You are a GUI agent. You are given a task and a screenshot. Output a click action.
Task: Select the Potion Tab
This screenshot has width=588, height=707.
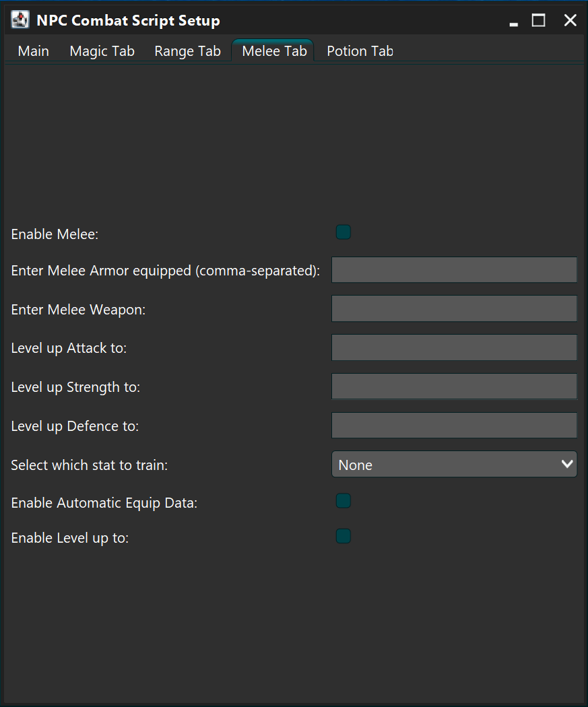tap(360, 51)
